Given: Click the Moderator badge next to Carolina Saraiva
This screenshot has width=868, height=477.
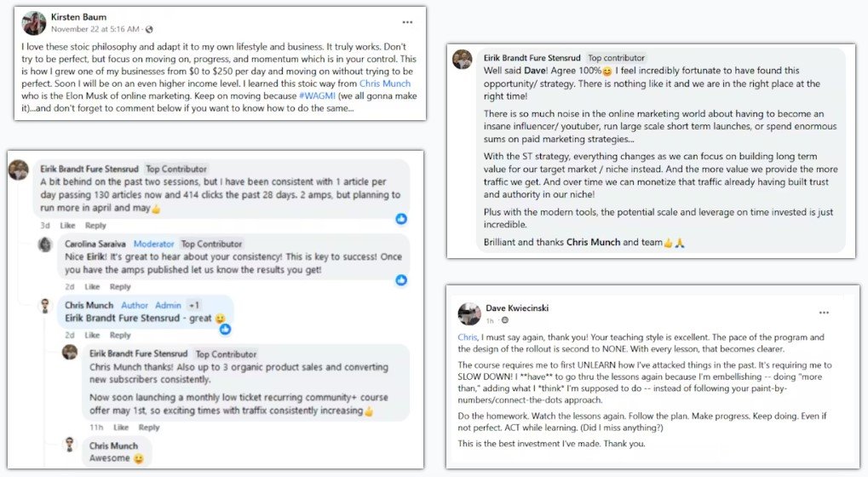Looking at the screenshot, I should [x=153, y=244].
